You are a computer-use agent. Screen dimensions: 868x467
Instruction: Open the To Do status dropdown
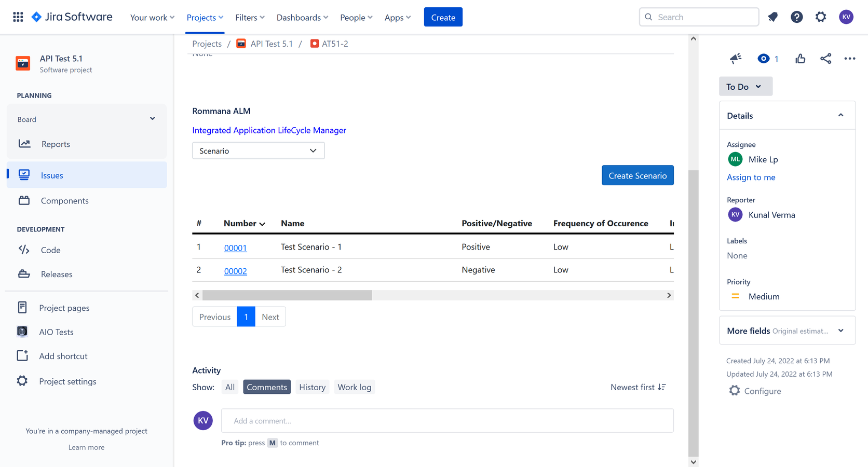coord(745,87)
